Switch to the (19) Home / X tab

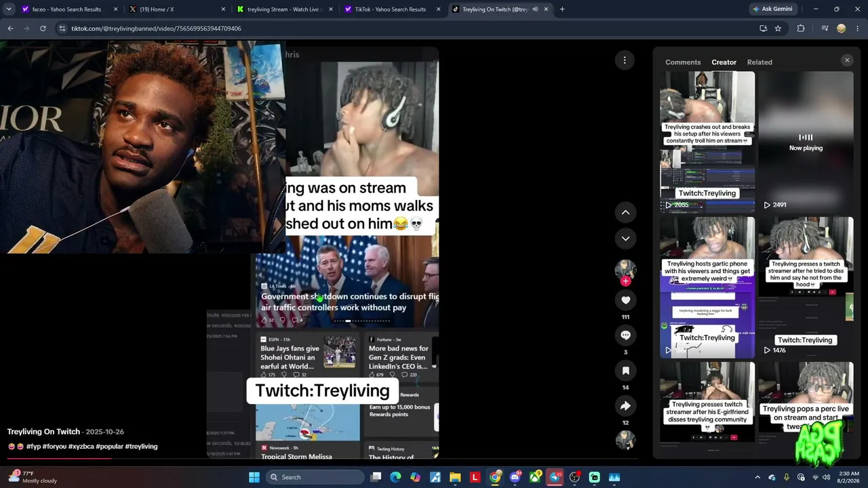176,9
